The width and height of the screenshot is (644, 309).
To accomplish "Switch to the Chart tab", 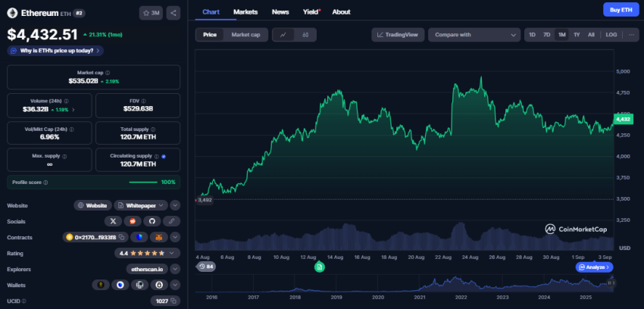I will click(x=211, y=12).
